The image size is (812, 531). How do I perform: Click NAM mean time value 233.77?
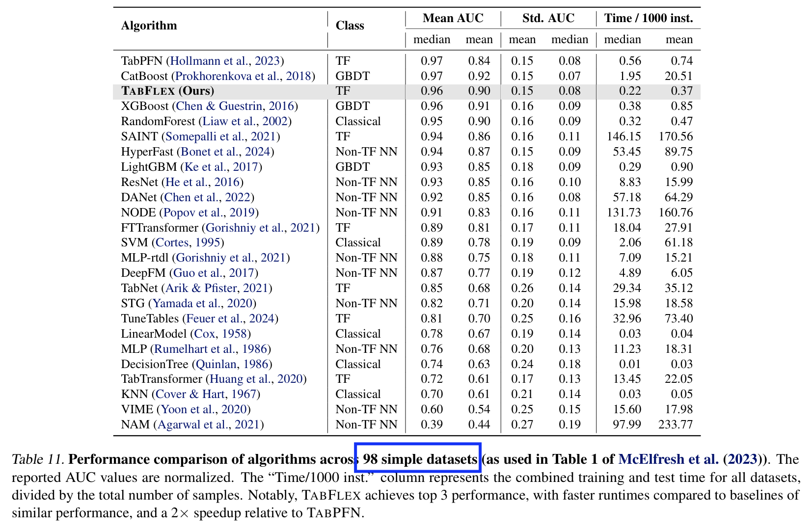click(676, 425)
